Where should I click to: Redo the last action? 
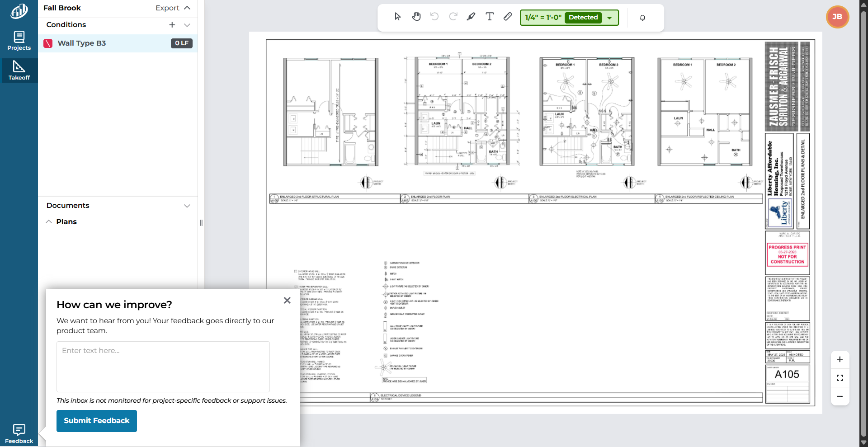pyautogui.click(x=453, y=17)
